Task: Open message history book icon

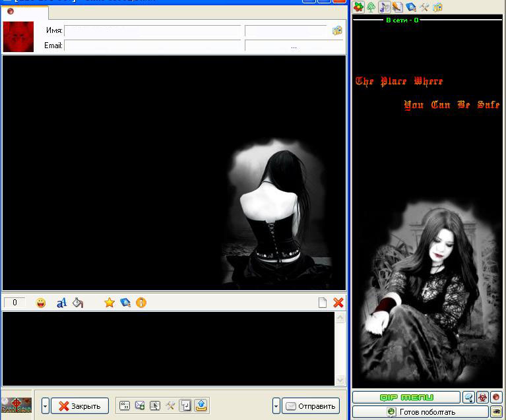Action: click(125, 303)
